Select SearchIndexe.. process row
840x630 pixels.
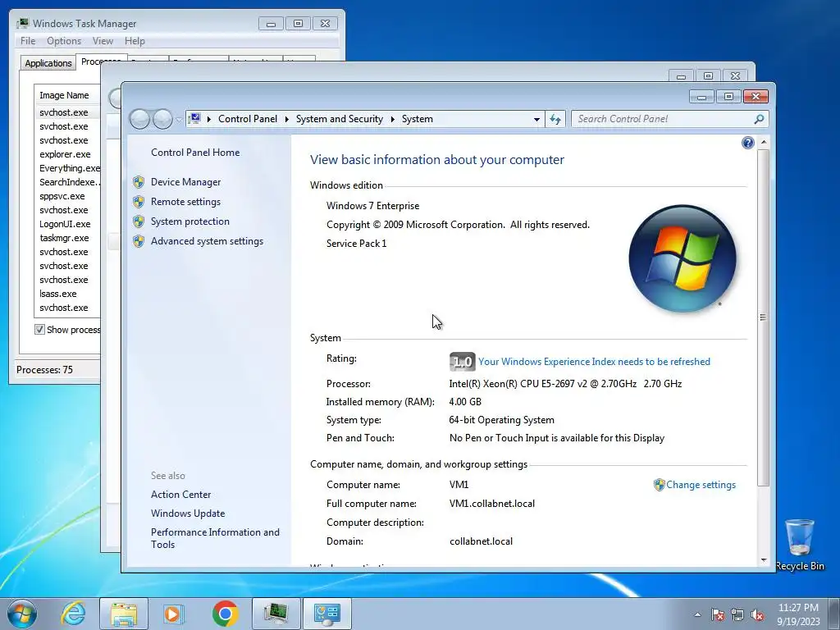[69, 182]
